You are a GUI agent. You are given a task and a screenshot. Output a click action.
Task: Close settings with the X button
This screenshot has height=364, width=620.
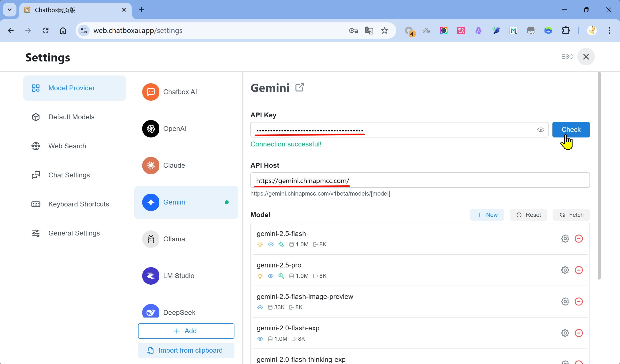click(x=586, y=57)
